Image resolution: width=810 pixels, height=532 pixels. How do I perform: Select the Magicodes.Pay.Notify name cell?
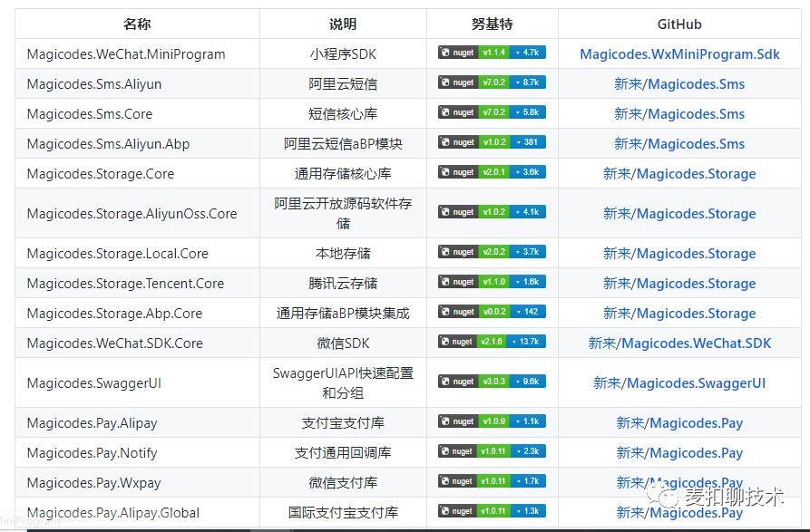(x=137, y=452)
